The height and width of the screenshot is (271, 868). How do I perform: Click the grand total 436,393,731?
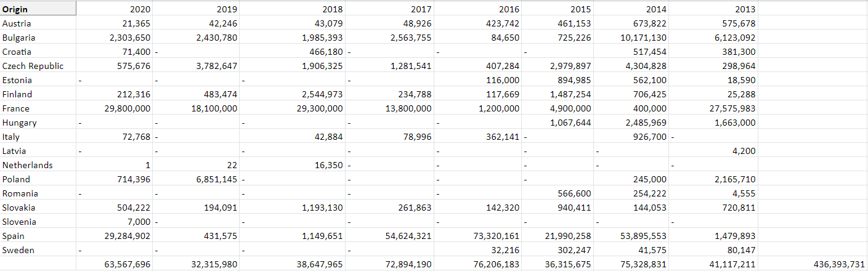click(x=813, y=264)
